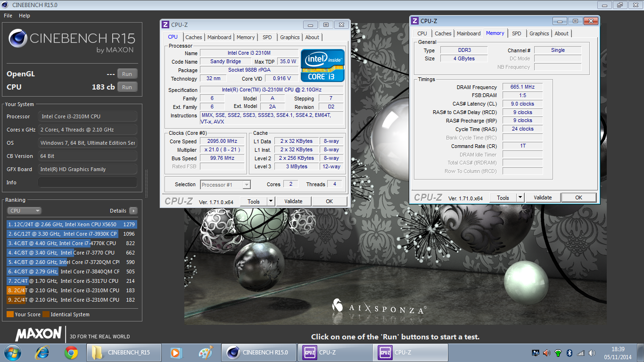This screenshot has height=362, width=644.
Task: Open Google Chrome from taskbar
Action: pyautogui.click(x=71, y=352)
